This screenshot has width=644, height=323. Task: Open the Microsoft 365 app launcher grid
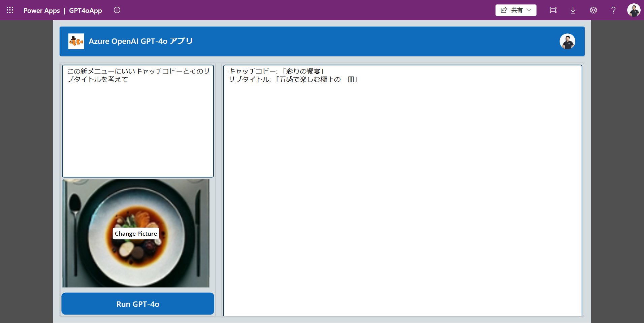click(10, 10)
